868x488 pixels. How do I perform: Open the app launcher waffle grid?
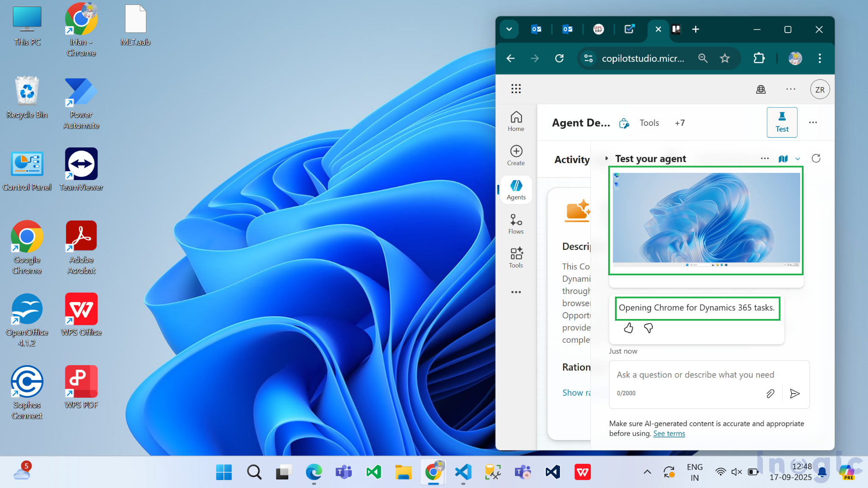pos(516,89)
